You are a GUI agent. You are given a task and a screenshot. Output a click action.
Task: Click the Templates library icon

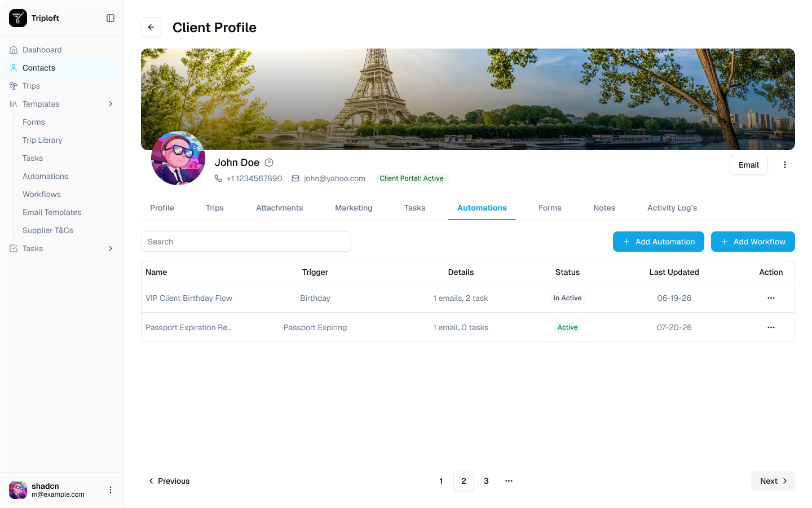click(14, 104)
